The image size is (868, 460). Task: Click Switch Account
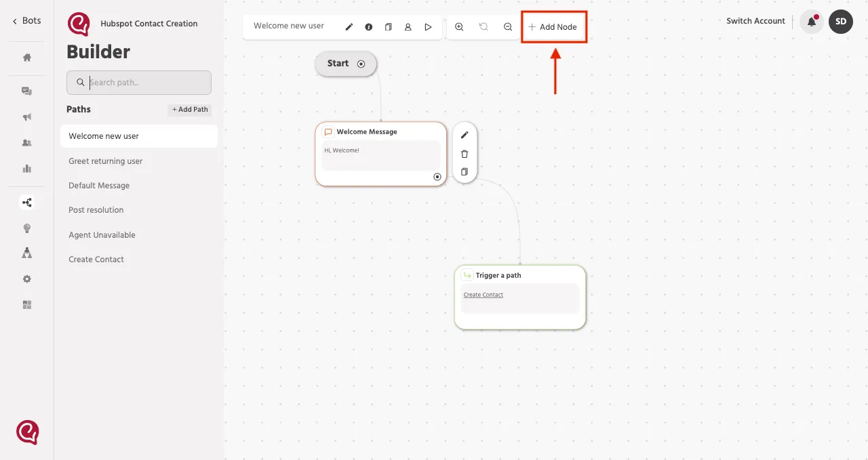pos(755,21)
